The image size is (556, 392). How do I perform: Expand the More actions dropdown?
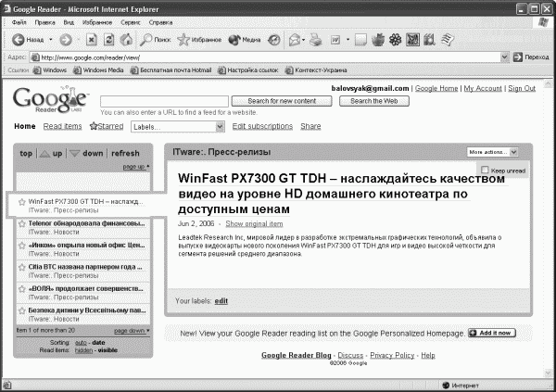point(493,152)
